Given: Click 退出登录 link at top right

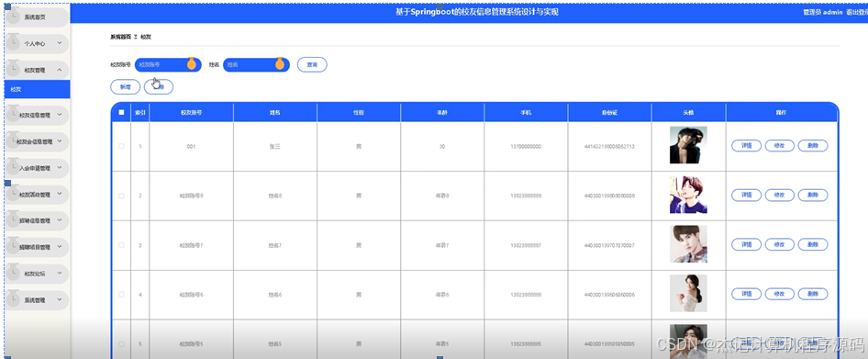Looking at the screenshot, I should click(856, 12).
